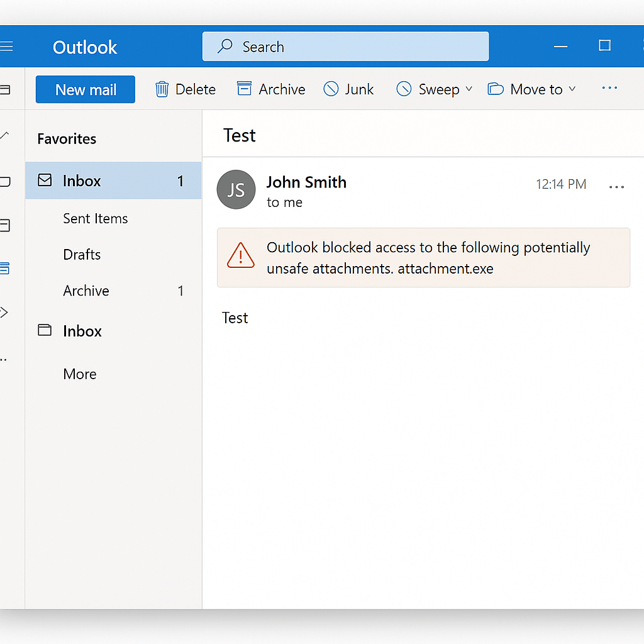Click the unread count beside Favorites Inbox
The height and width of the screenshot is (644, 644).
point(180,181)
